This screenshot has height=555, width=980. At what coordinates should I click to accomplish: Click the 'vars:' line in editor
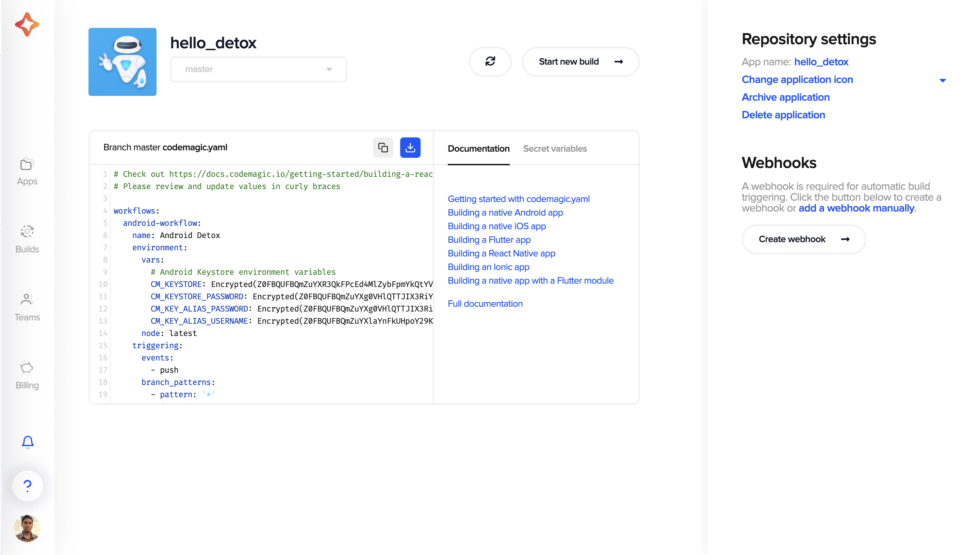tap(152, 260)
